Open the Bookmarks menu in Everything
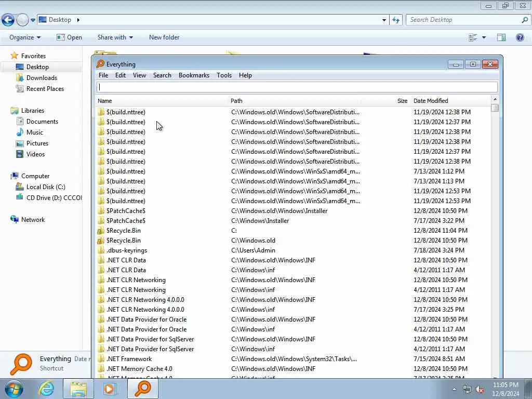The height and width of the screenshot is (399, 532). (194, 75)
